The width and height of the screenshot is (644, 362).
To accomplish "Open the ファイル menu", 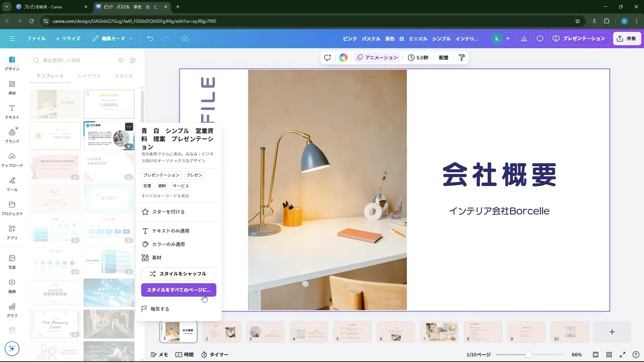I will coord(36,39).
